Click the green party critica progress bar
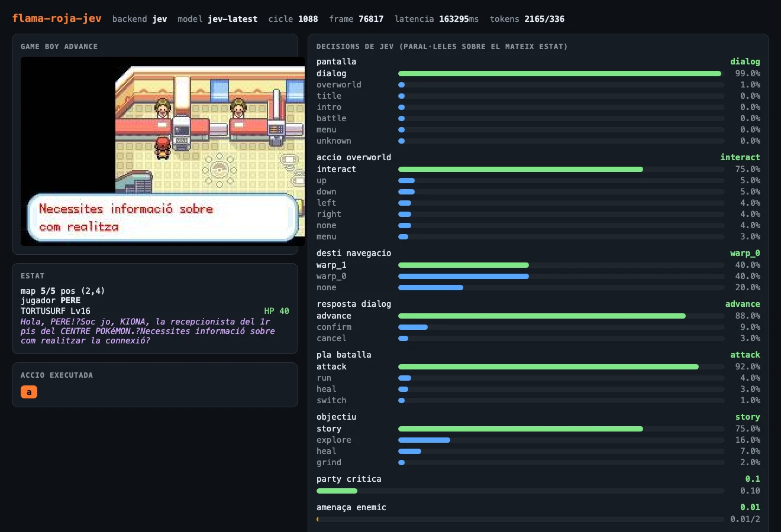Viewport: 781px width, 532px height. 337,491
